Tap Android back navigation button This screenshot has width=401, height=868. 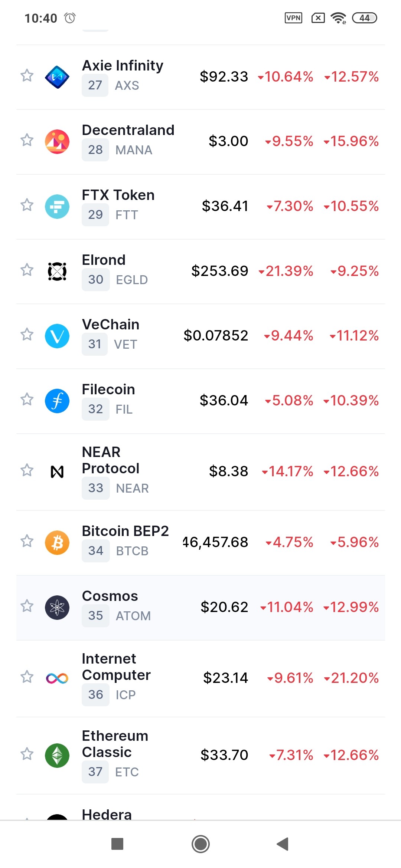coord(283,844)
